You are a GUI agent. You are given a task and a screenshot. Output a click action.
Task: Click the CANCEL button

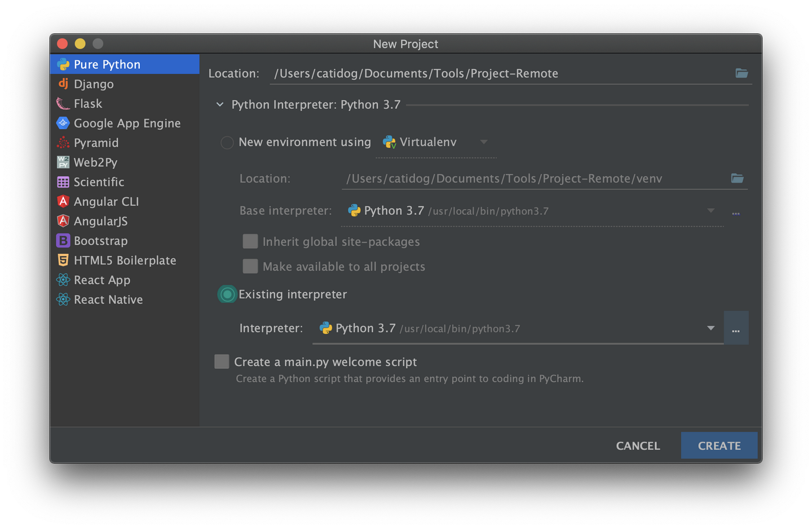[638, 446]
